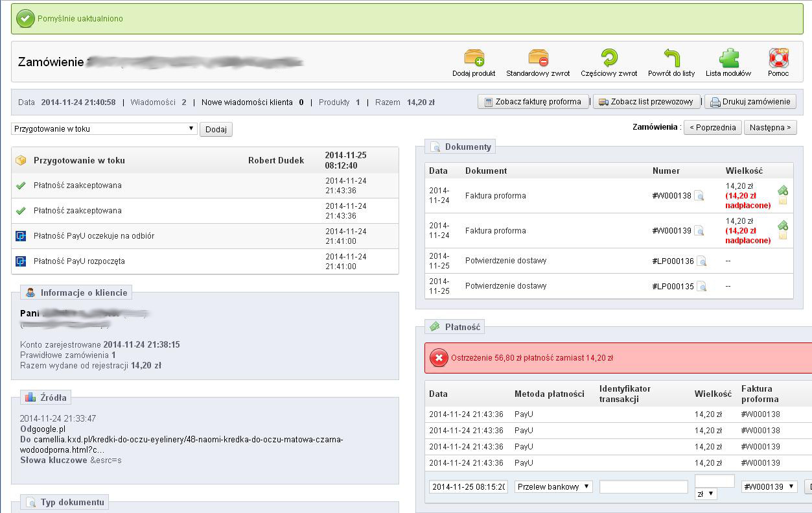Click box icon beside Przygotowanie w toku status
812x513 pixels.
point(21,160)
